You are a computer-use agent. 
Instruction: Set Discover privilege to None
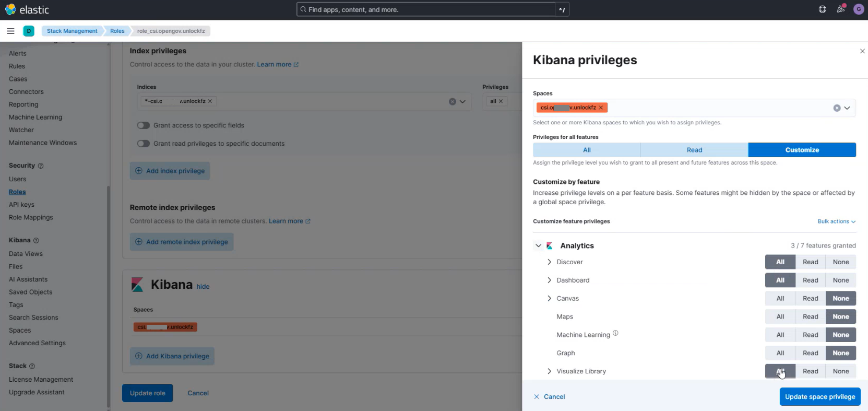(840, 262)
